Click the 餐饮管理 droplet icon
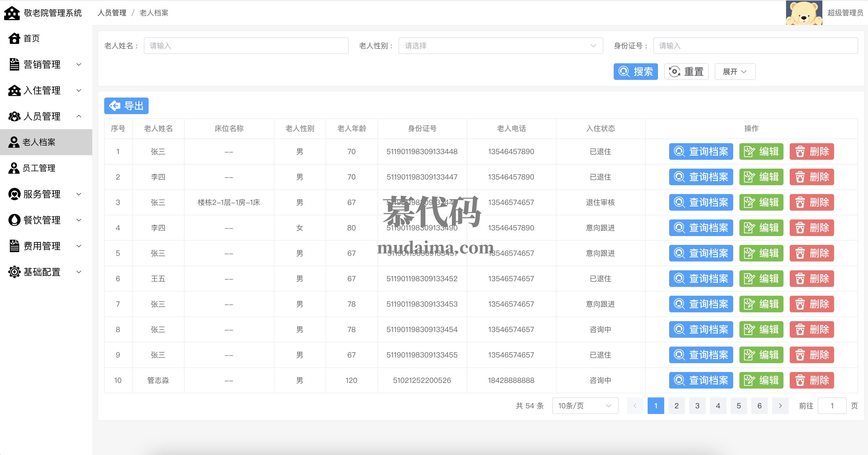 pos(14,220)
